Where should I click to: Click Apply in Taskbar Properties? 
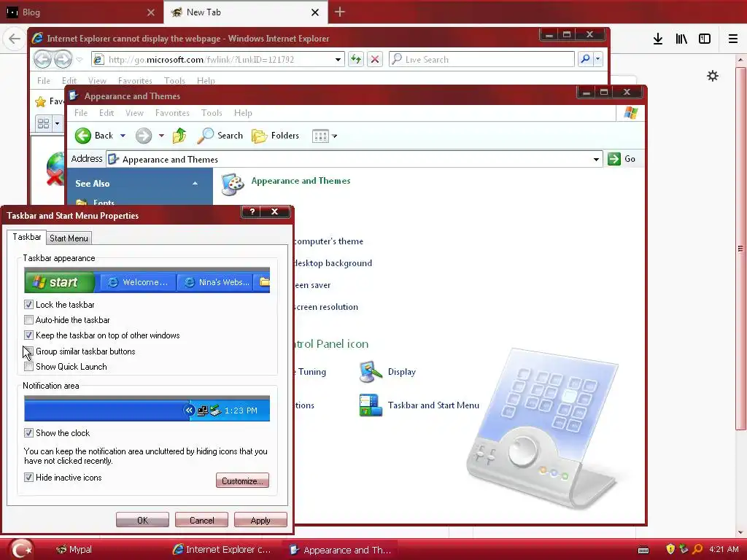click(260, 520)
